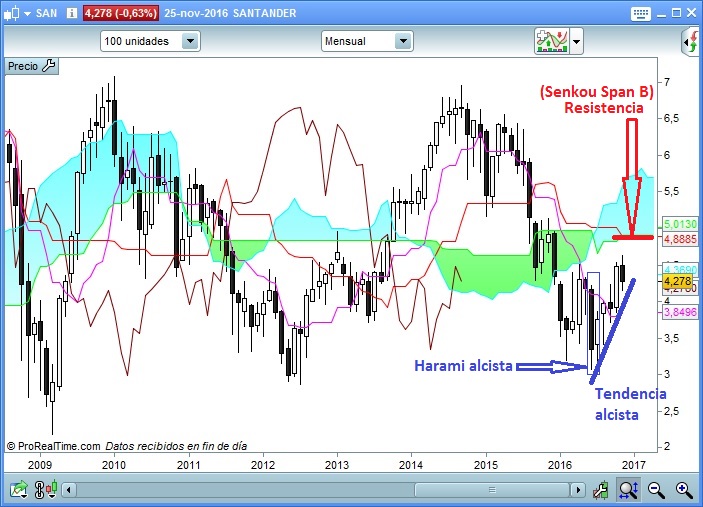
Task: Click the add indicator icon button
Action: click(552, 41)
